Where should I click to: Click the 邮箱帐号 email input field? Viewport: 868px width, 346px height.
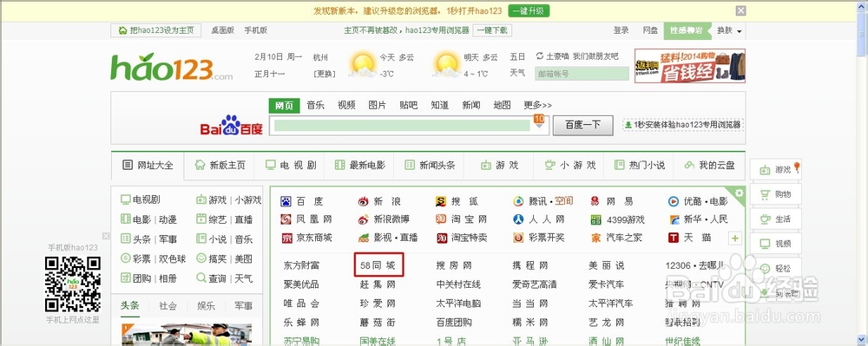582,74
